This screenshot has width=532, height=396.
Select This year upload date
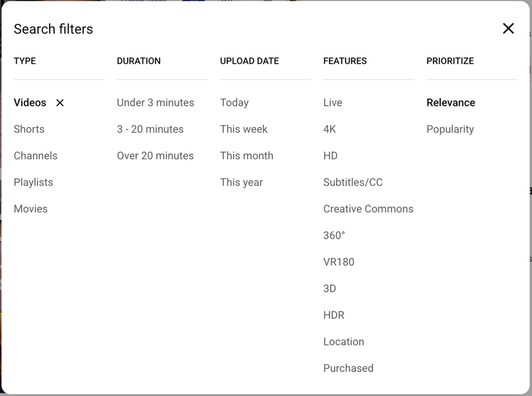pyautogui.click(x=241, y=182)
